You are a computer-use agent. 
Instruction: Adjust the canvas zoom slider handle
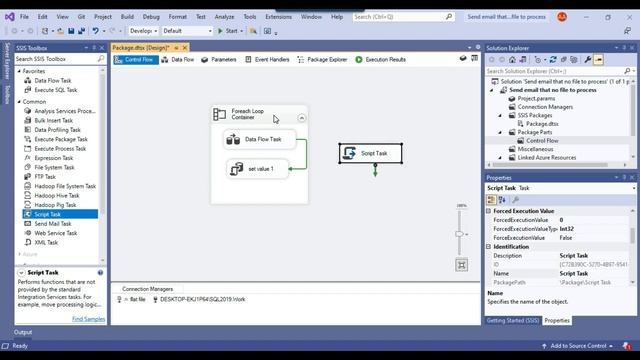(460, 234)
